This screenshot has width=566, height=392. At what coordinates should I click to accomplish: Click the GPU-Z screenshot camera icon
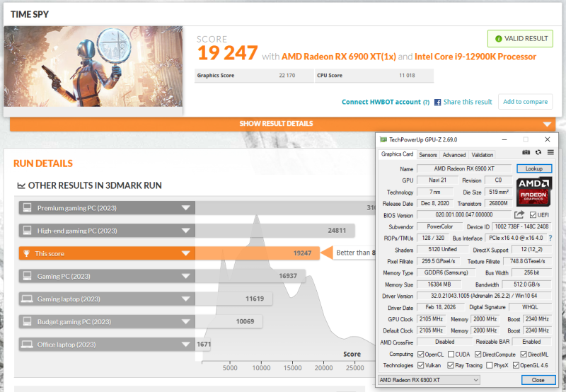(526, 153)
